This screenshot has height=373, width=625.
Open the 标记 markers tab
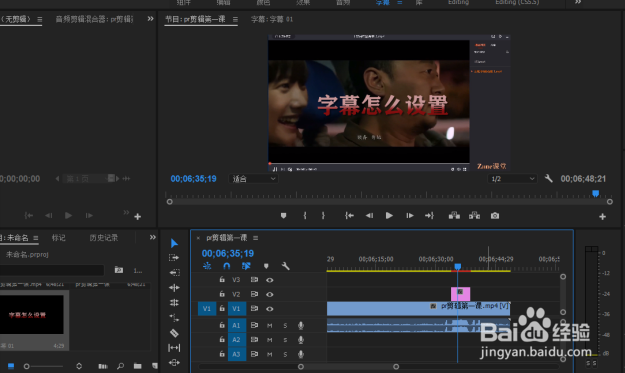click(59, 238)
